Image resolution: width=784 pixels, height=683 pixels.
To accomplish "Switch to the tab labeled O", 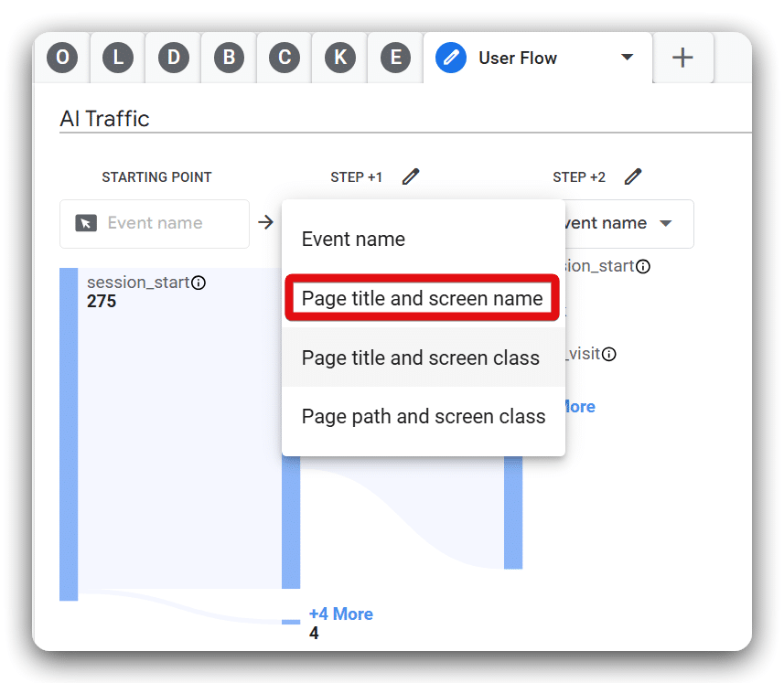I will pyautogui.click(x=61, y=57).
